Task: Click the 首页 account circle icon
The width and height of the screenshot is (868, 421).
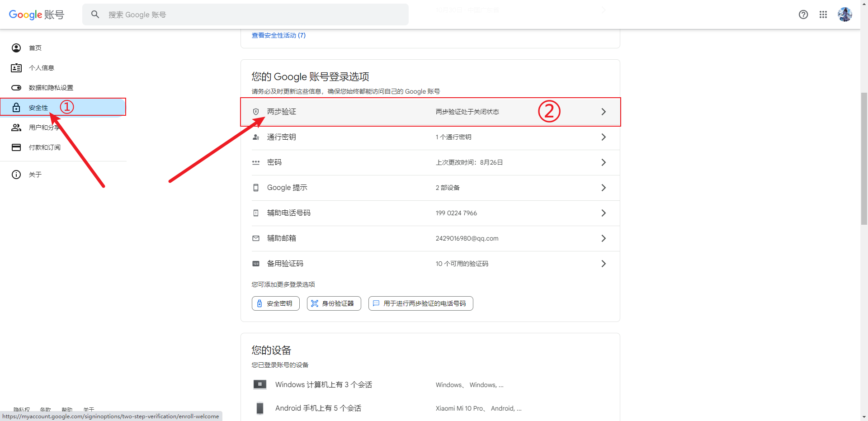Action: [16, 48]
